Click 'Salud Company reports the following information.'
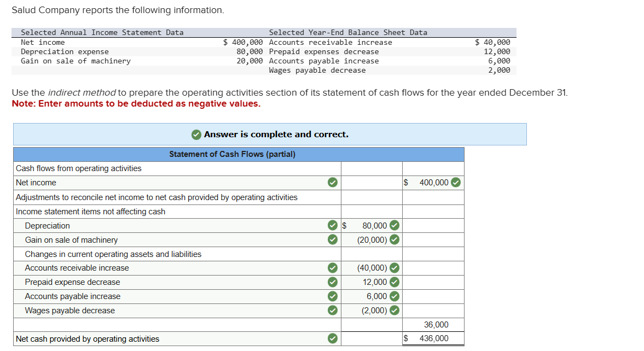The width and height of the screenshot is (644, 351). click(118, 10)
